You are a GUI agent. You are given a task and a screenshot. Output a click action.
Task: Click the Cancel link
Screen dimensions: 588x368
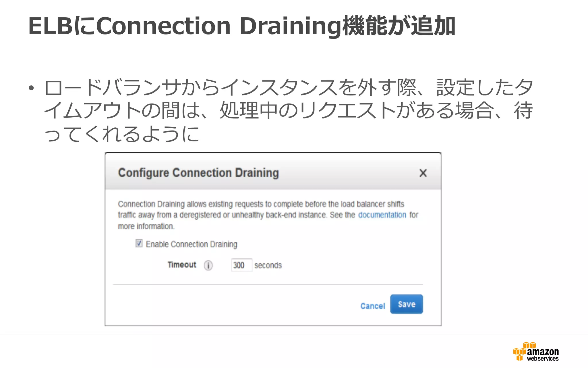pos(373,306)
